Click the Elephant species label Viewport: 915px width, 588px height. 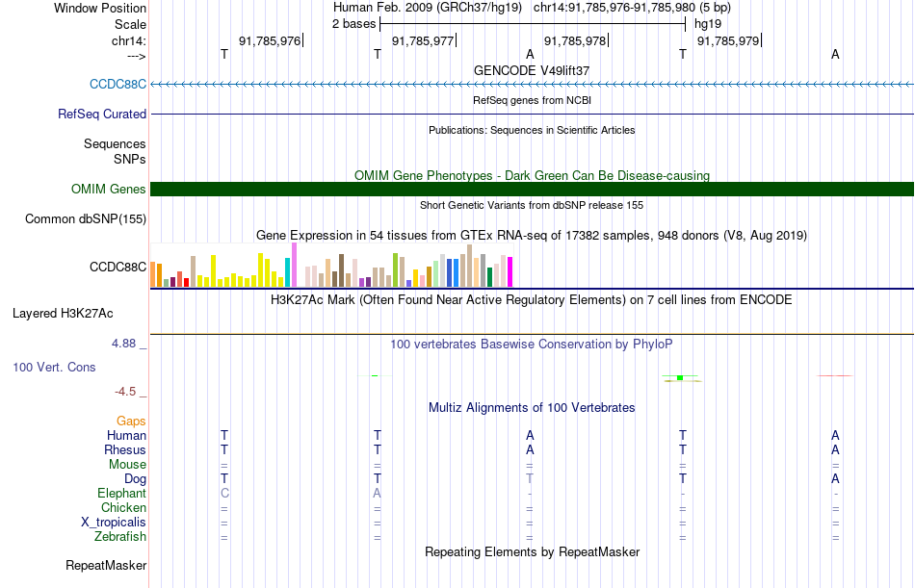pyautogui.click(x=122, y=493)
